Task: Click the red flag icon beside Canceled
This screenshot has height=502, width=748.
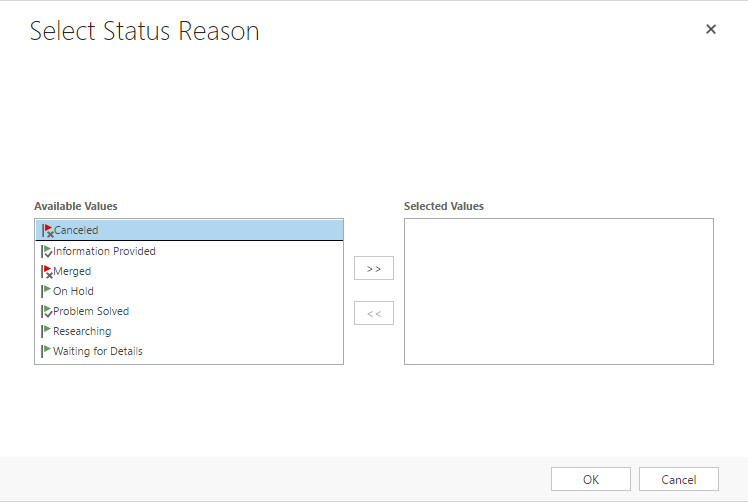Action: (x=48, y=230)
